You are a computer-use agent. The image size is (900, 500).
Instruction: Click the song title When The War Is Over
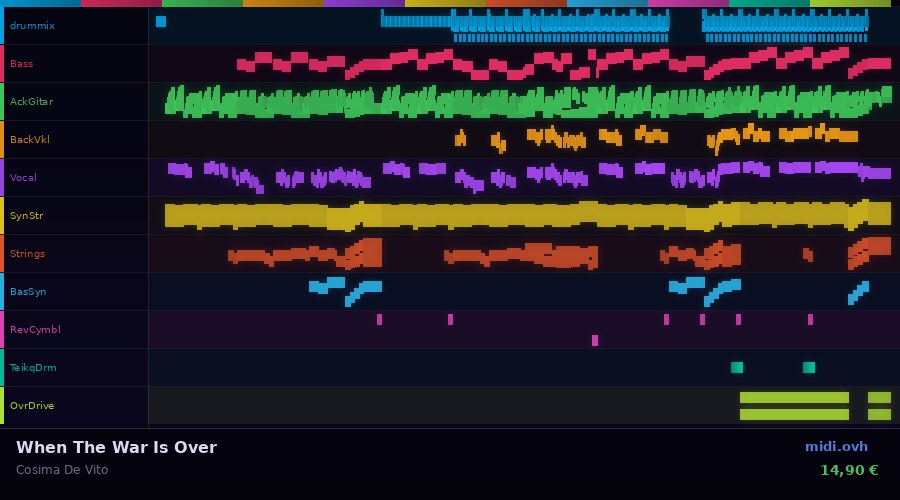pos(116,448)
